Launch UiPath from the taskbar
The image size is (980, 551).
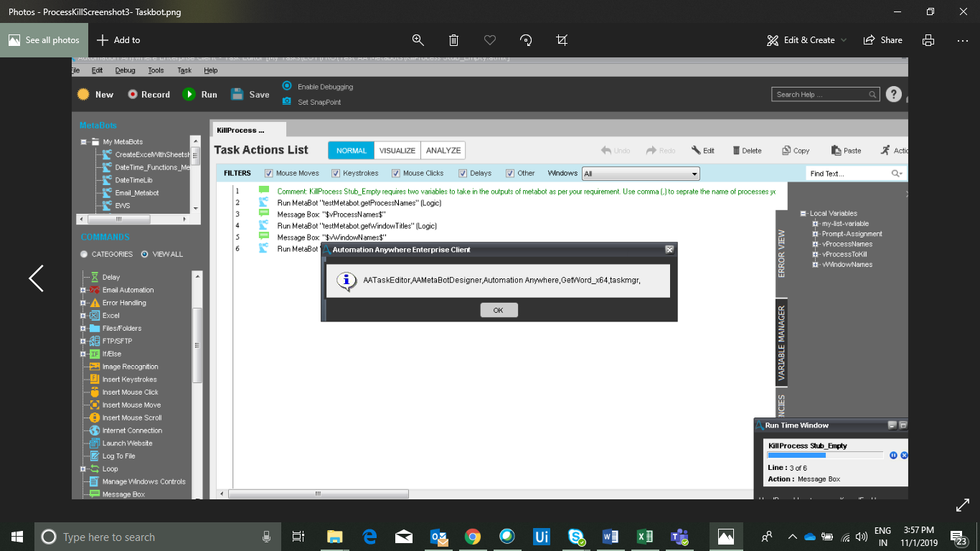542,537
